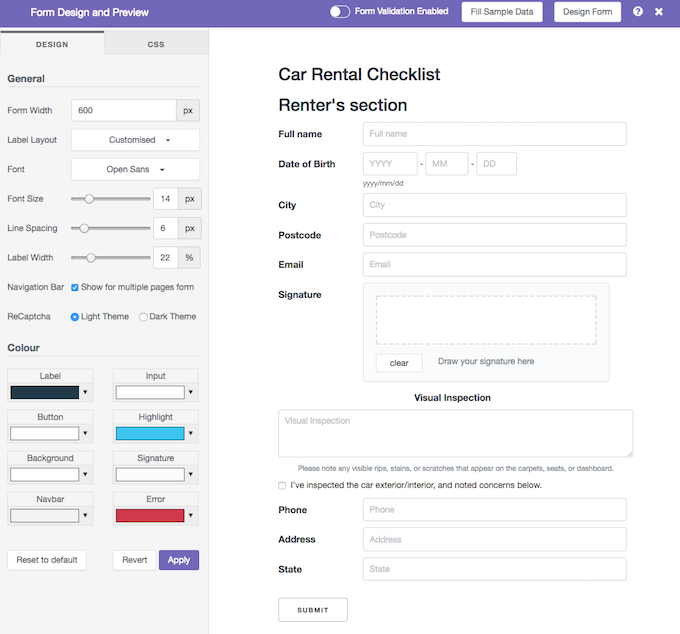Select Light Theme radio button
The image size is (680, 634).
pyautogui.click(x=75, y=317)
